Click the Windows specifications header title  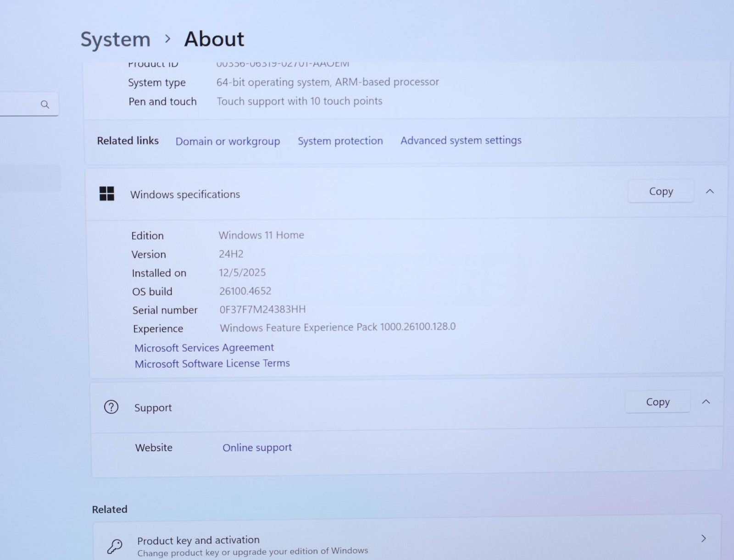(x=185, y=194)
